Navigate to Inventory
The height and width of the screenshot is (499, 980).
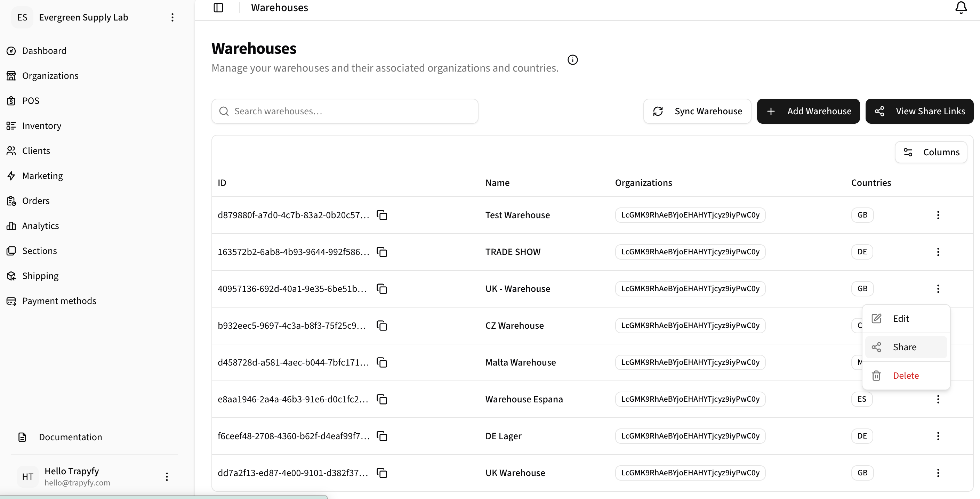[x=41, y=126]
